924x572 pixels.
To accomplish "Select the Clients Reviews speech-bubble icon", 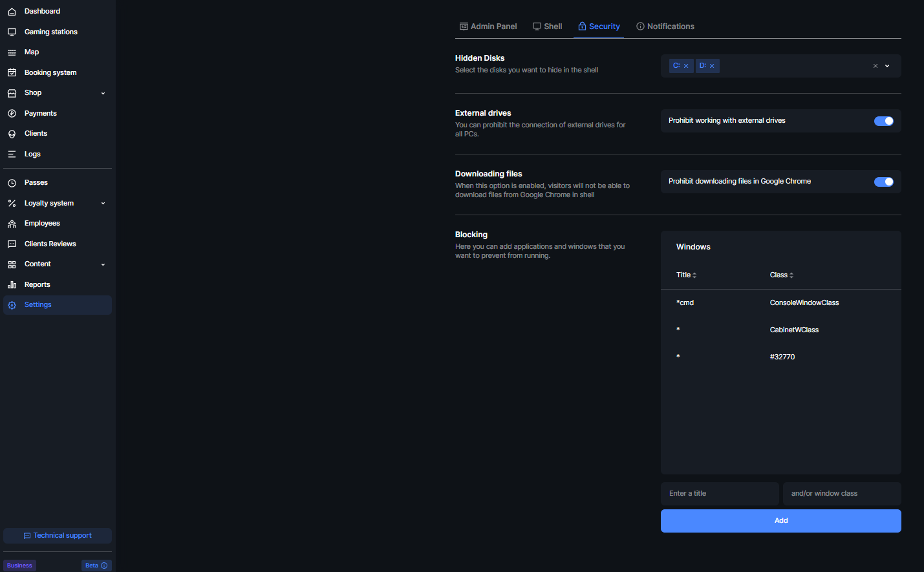I will coord(12,244).
